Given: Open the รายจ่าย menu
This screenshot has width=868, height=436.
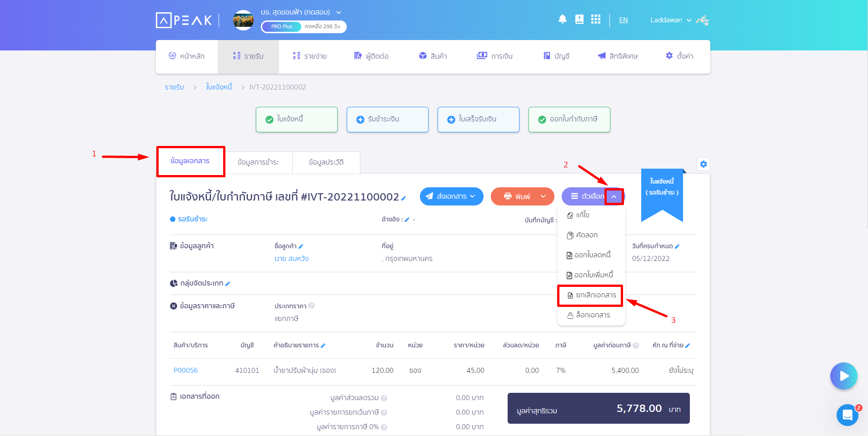Looking at the screenshot, I should pyautogui.click(x=309, y=56).
